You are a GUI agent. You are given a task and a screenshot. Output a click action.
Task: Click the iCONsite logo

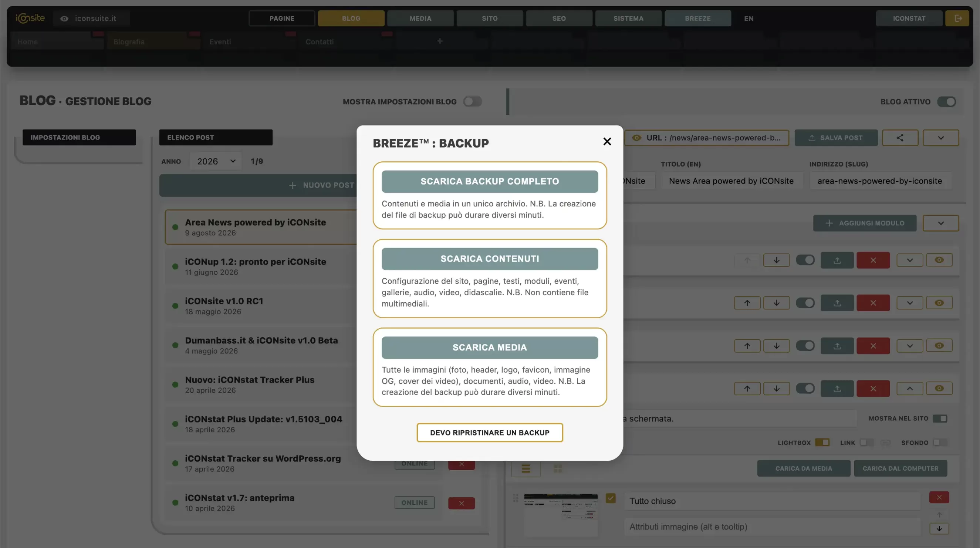pos(30,18)
